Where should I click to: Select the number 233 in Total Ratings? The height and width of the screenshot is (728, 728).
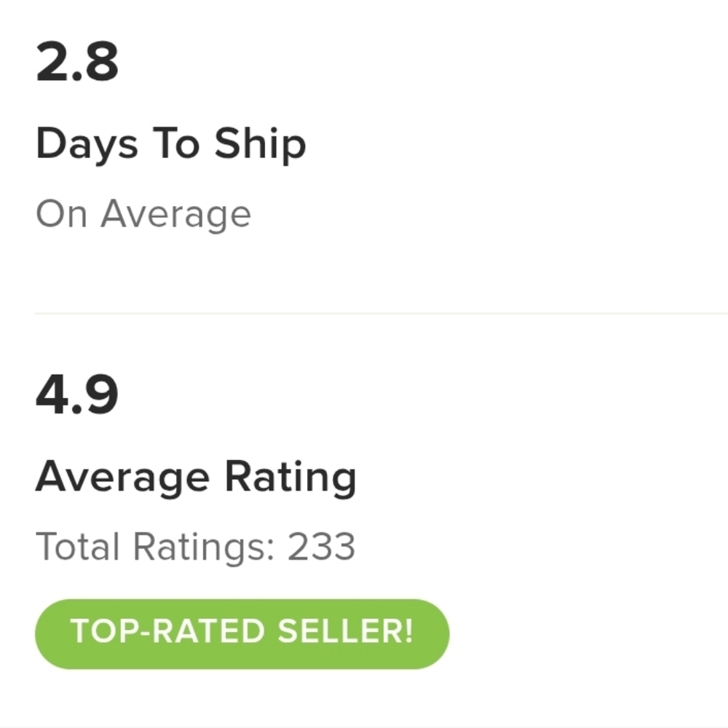click(321, 547)
